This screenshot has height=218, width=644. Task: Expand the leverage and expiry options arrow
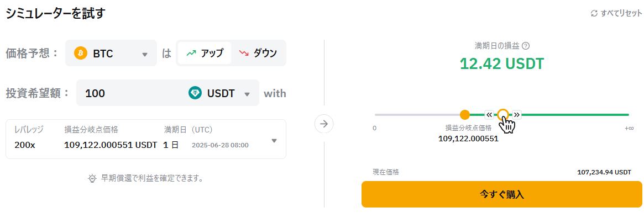(x=274, y=141)
